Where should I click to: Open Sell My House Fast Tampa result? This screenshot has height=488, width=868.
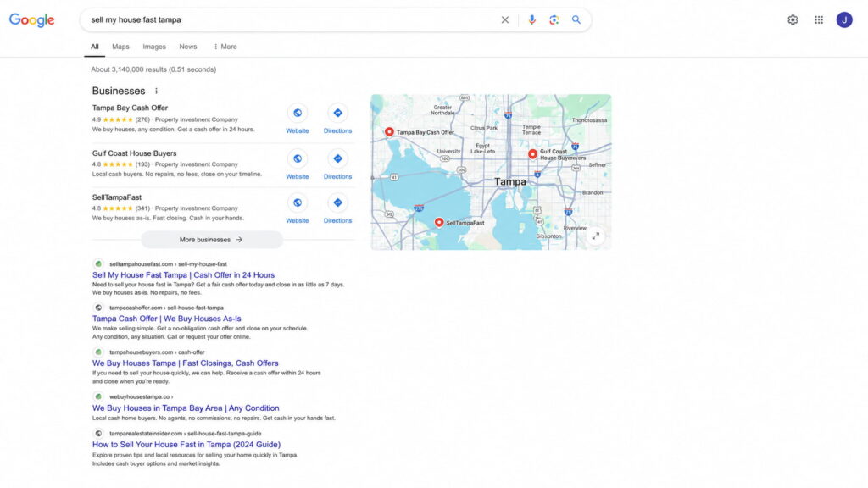(x=183, y=275)
